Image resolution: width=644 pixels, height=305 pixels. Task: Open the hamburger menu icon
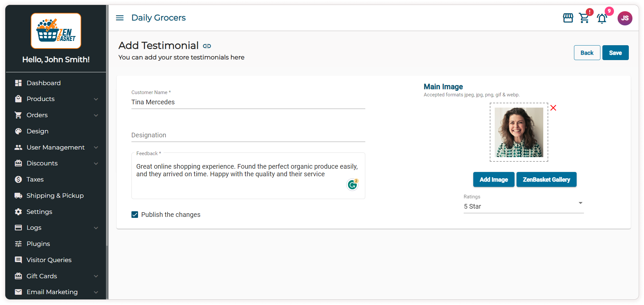pyautogui.click(x=120, y=18)
